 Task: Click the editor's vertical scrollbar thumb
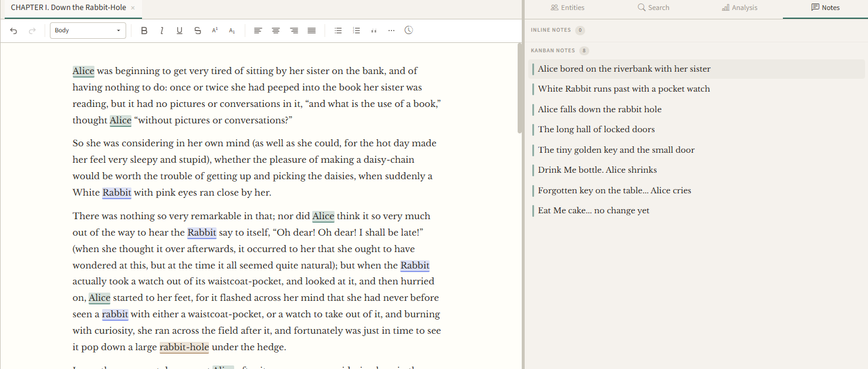(x=519, y=88)
